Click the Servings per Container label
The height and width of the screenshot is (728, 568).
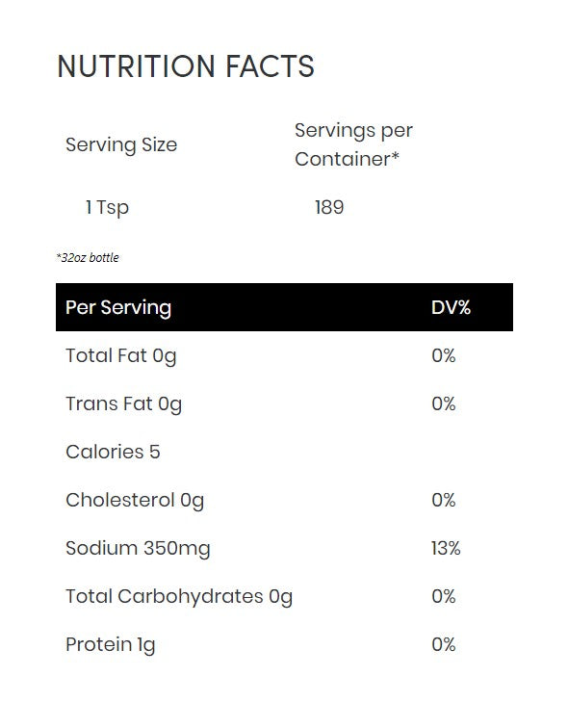tap(353, 144)
